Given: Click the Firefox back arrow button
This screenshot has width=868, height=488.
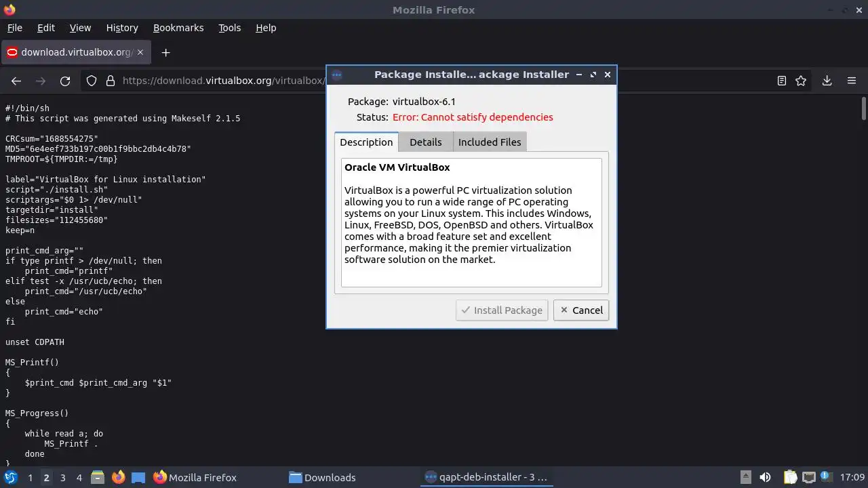Looking at the screenshot, I should [16, 81].
